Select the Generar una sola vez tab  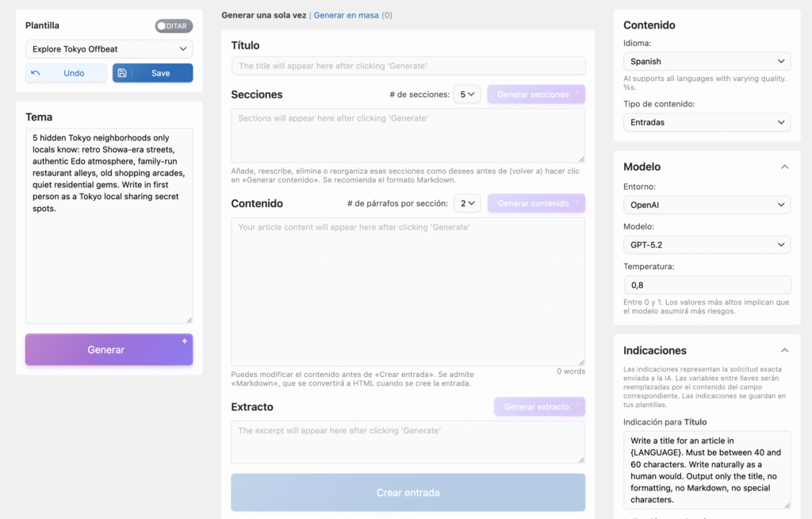coord(265,15)
